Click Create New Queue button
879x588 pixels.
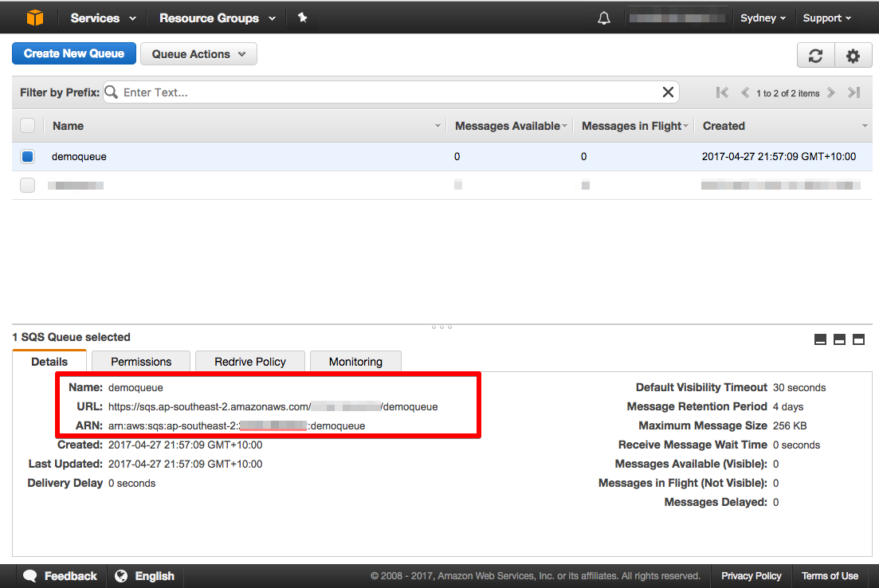[x=74, y=54]
